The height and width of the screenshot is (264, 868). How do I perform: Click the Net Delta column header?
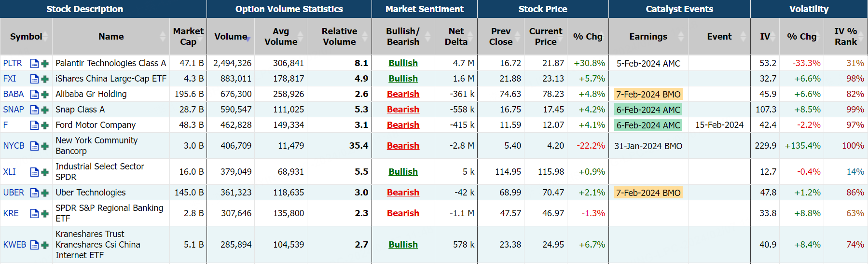pyautogui.click(x=456, y=37)
